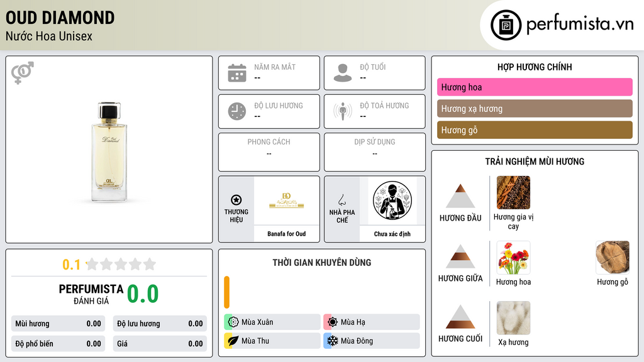Click the leaf icon for Mùa Thu

pyautogui.click(x=233, y=341)
